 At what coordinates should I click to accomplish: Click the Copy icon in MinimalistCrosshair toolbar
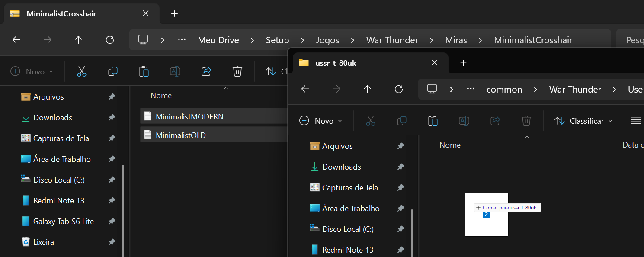click(113, 71)
